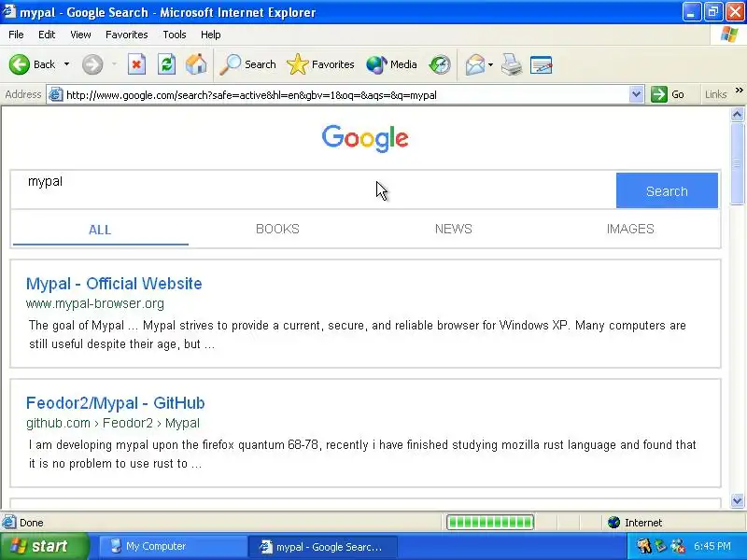Open the Home page house icon
Image resolution: width=747 pixels, height=560 pixels.
tap(196, 64)
